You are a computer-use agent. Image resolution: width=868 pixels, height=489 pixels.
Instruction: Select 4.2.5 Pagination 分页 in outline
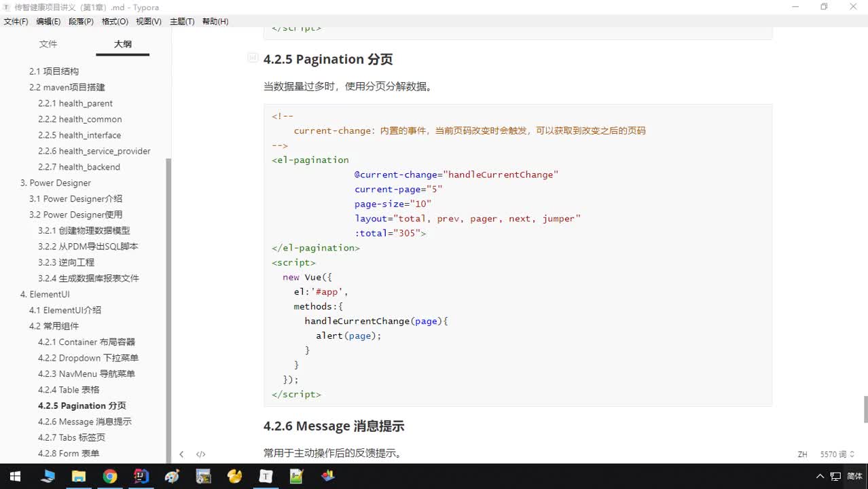pos(82,406)
